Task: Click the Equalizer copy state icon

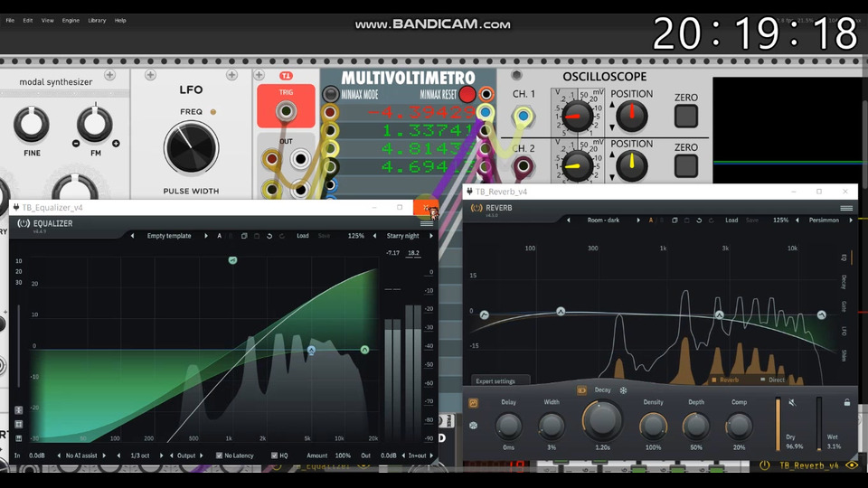Action: tap(244, 236)
